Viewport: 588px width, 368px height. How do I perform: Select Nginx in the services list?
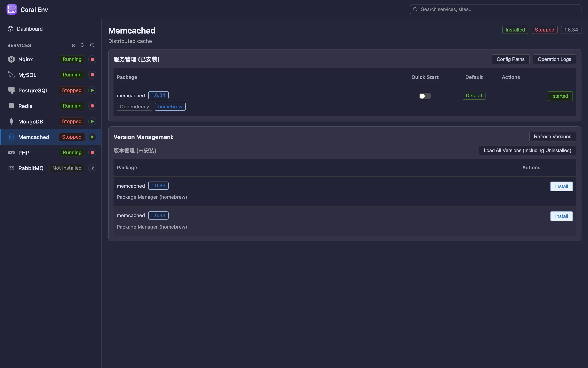pos(51,59)
